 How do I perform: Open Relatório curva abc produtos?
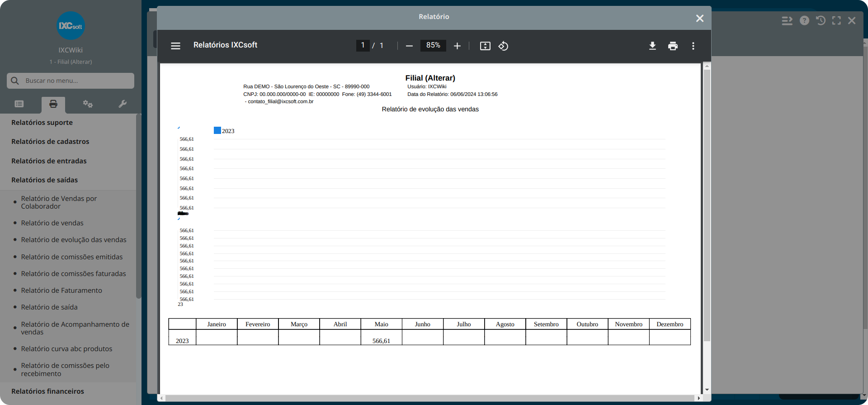66,349
